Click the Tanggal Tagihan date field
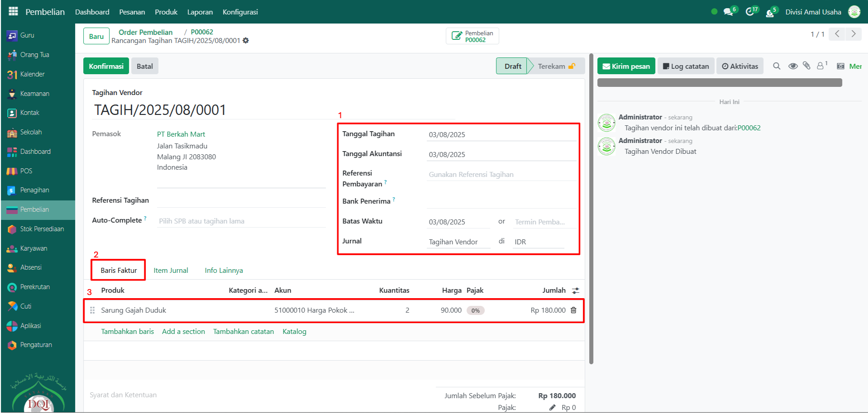Image resolution: width=868 pixels, height=414 pixels. click(x=501, y=135)
